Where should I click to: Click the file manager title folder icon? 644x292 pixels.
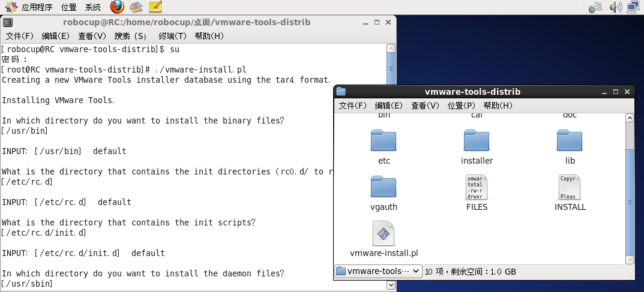[x=341, y=92]
